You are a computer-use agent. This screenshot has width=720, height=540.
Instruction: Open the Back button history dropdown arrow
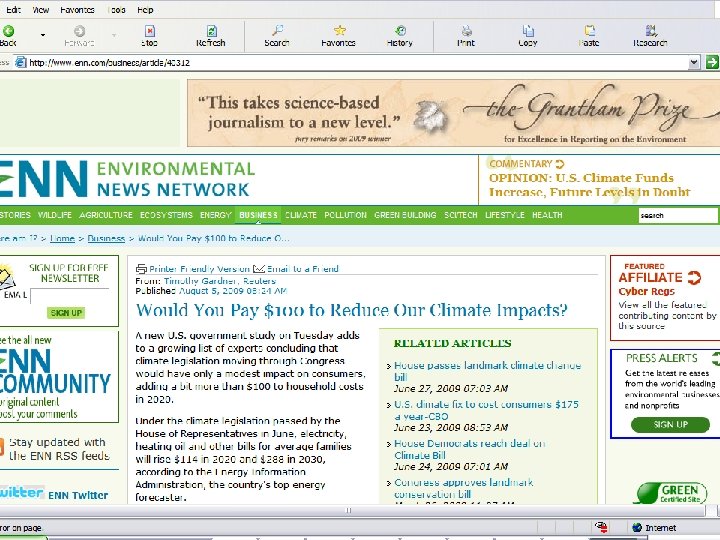(x=43, y=35)
